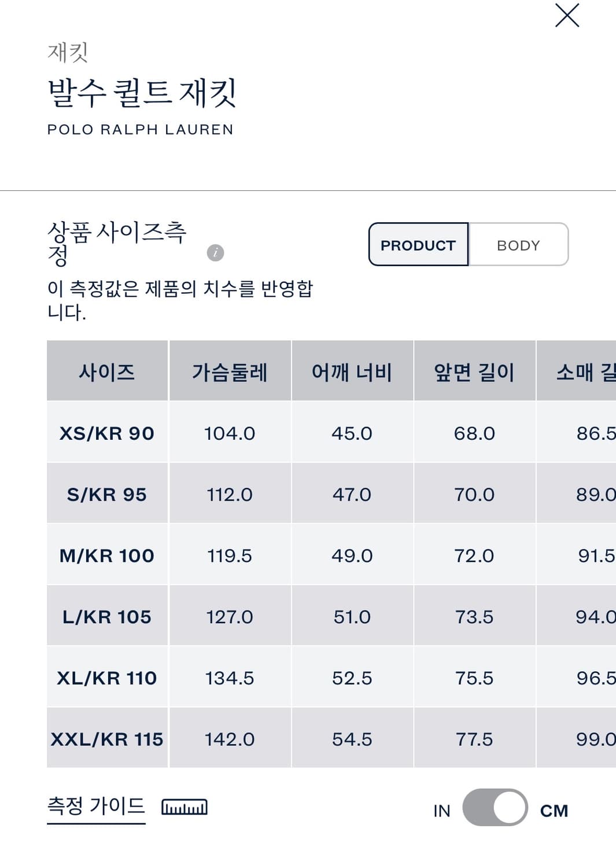Viewport: 616px width, 868px height.
Task: Select the L/KR 105 size row
Action: tap(106, 616)
